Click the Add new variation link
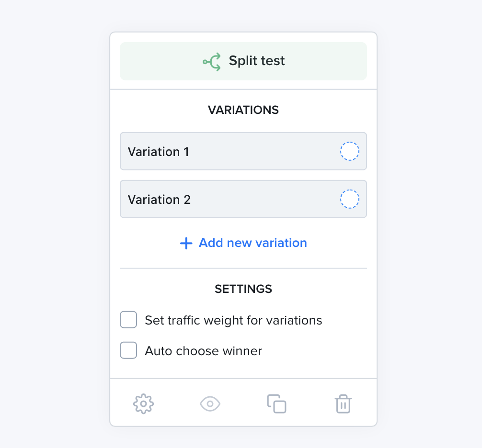Image resolution: width=482 pixels, height=448 pixels. [x=243, y=243]
